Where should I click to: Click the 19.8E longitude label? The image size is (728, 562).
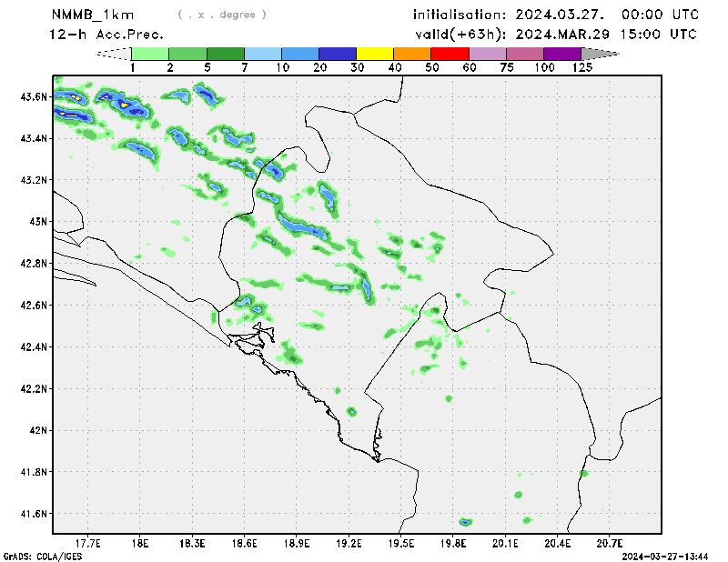click(x=453, y=543)
